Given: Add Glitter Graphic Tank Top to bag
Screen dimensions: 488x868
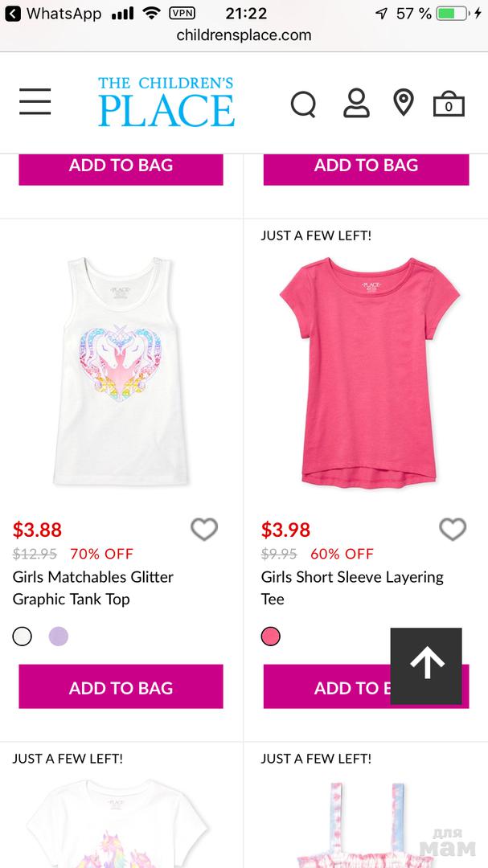Looking at the screenshot, I should tap(121, 687).
